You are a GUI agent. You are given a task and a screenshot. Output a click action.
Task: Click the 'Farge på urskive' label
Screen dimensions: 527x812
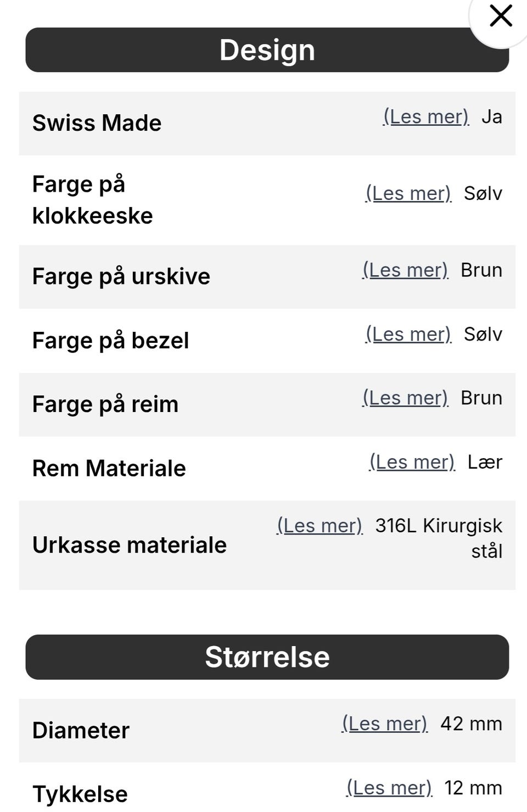click(x=121, y=276)
